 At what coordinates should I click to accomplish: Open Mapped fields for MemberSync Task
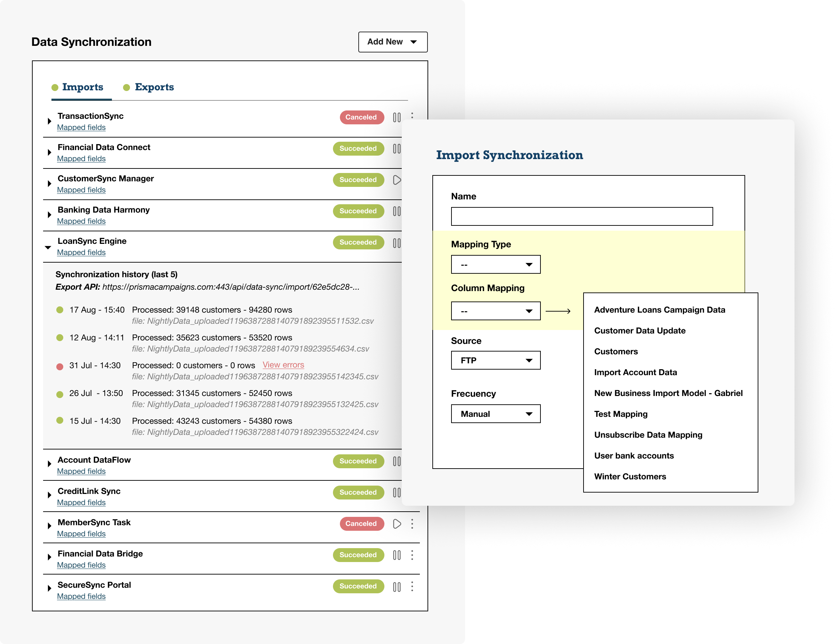(81, 534)
